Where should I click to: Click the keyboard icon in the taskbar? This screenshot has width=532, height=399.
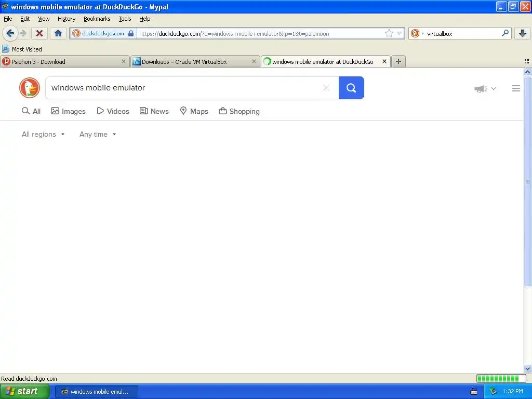pyautogui.click(x=474, y=392)
